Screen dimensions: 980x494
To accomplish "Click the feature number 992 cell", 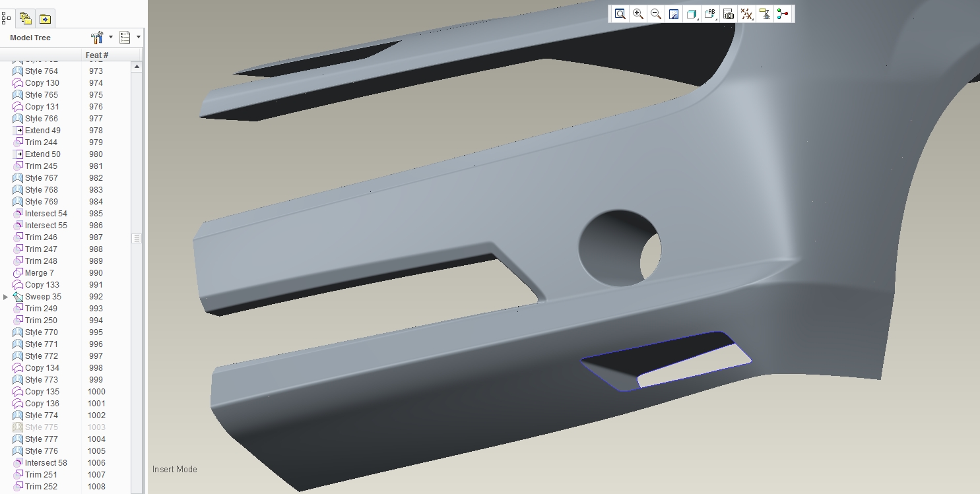I will click(96, 297).
